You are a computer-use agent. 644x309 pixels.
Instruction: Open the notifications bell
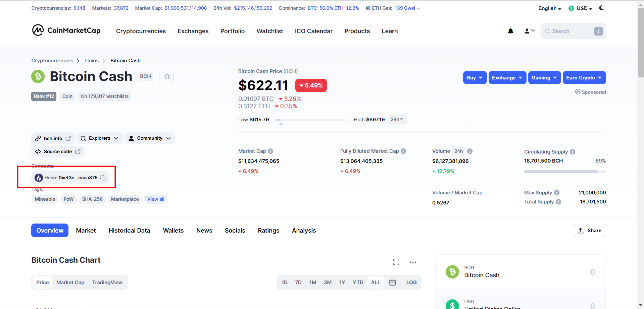510,31
